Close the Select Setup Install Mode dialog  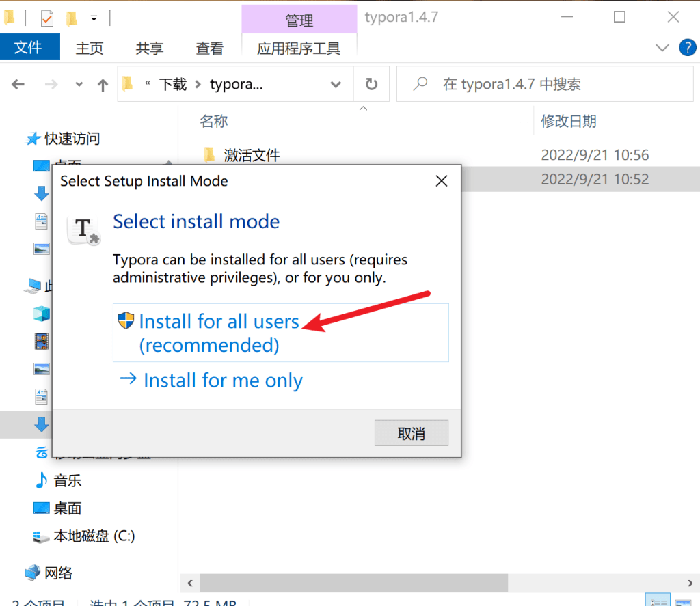click(x=442, y=181)
